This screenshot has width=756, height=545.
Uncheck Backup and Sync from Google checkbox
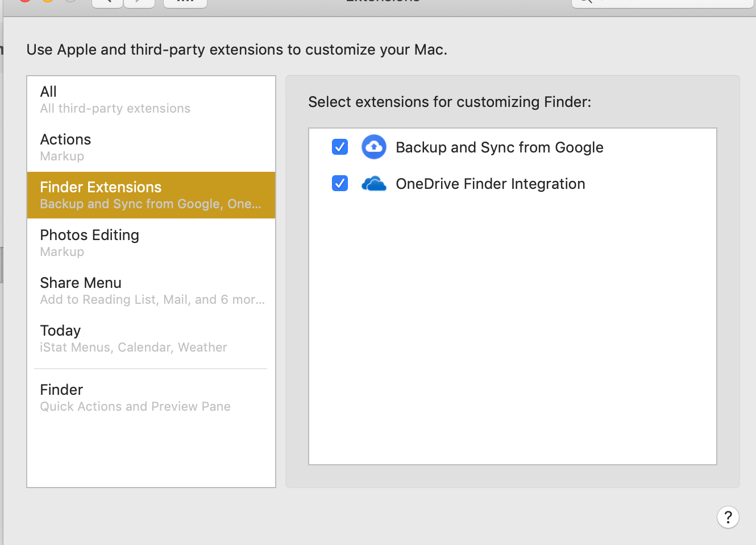point(340,147)
